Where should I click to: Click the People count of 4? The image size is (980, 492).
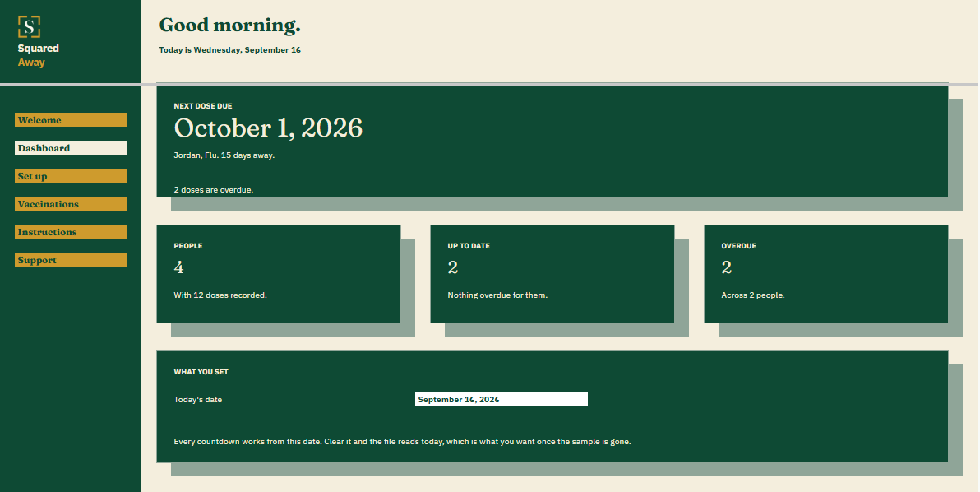tap(178, 267)
